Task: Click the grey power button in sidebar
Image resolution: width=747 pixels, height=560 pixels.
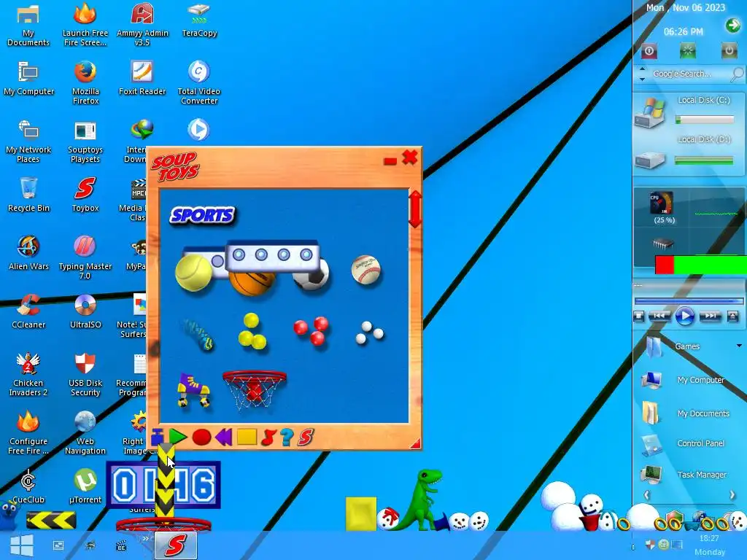Action: [x=729, y=50]
